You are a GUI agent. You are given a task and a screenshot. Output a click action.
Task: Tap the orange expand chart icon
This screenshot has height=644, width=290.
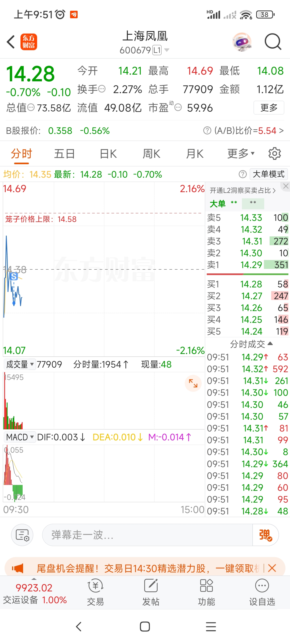coord(193,383)
